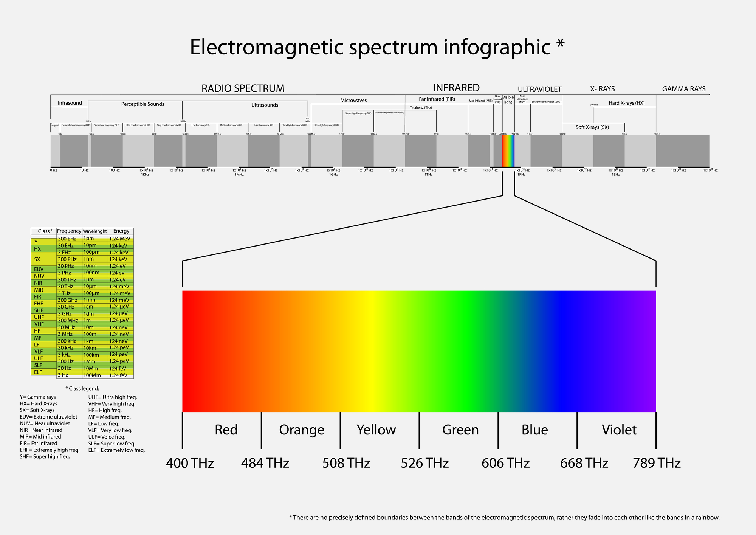The image size is (756, 535).
Task: Select the SX class cell in table
Action: [37, 259]
